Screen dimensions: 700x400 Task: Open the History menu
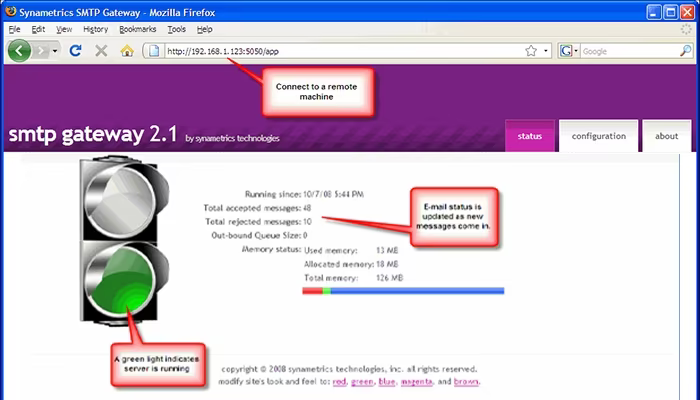(x=96, y=29)
